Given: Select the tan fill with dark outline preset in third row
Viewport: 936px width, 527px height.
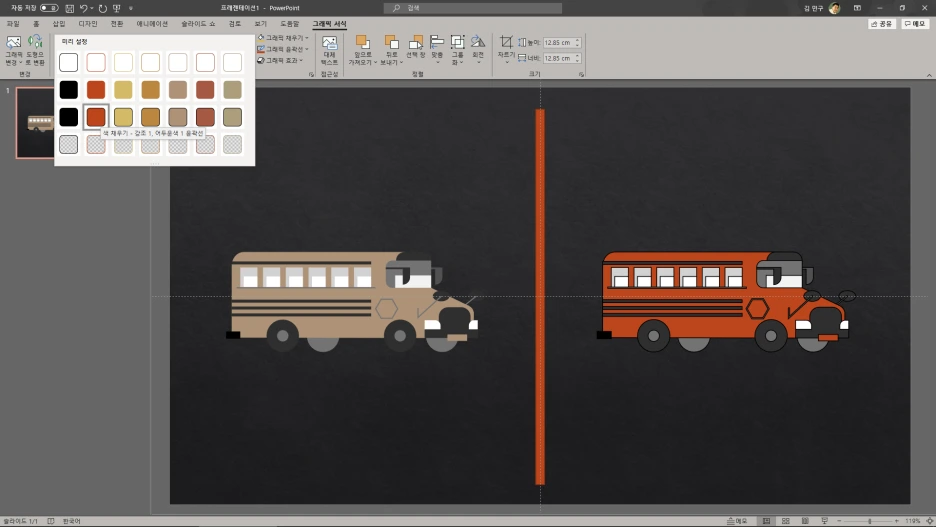Looking at the screenshot, I should [x=178, y=117].
